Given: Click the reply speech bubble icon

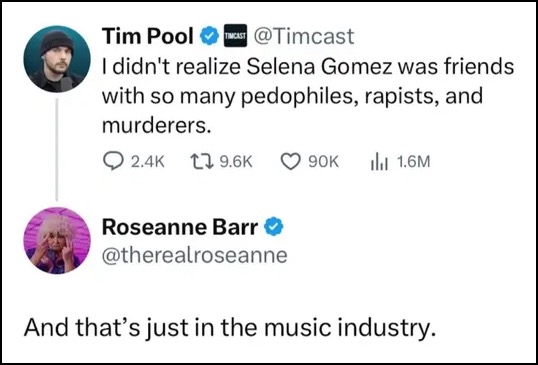Looking at the screenshot, I should (114, 162).
